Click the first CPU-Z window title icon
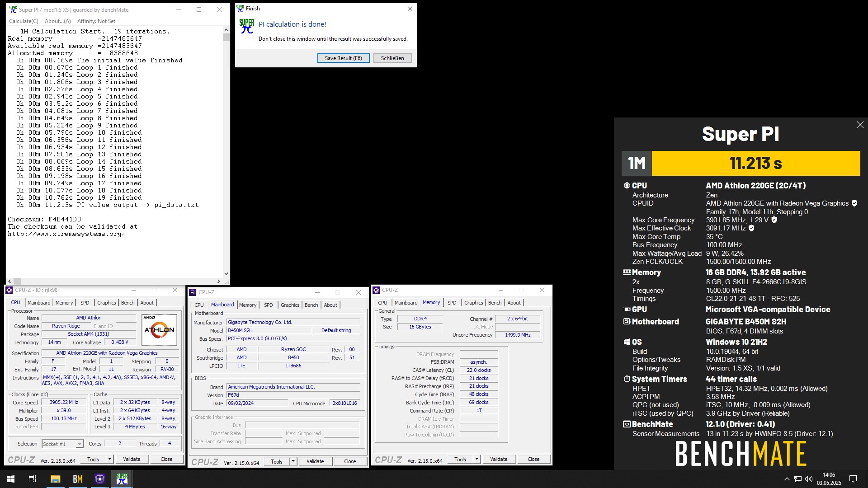The width and height of the screenshot is (868, 488). click(9, 290)
